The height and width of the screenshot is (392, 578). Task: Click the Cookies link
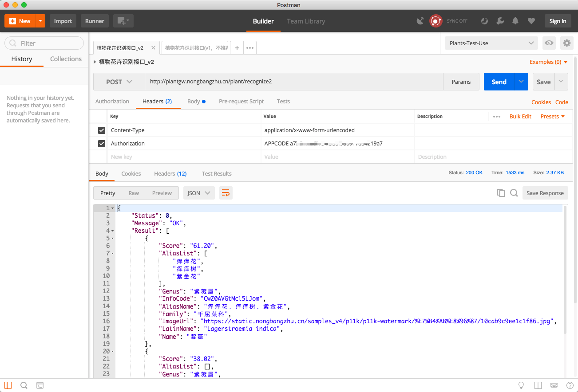pyautogui.click(x=541, y=102)
